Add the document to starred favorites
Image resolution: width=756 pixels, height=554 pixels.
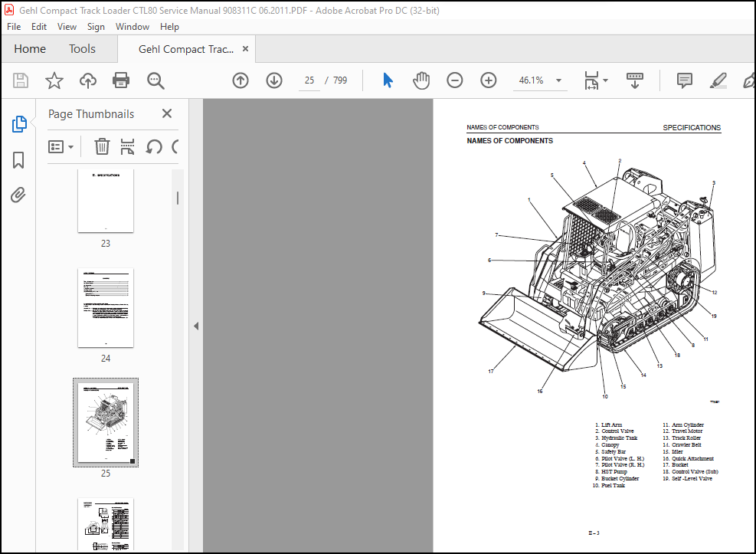pyautogui.click(x=54, y=80)
